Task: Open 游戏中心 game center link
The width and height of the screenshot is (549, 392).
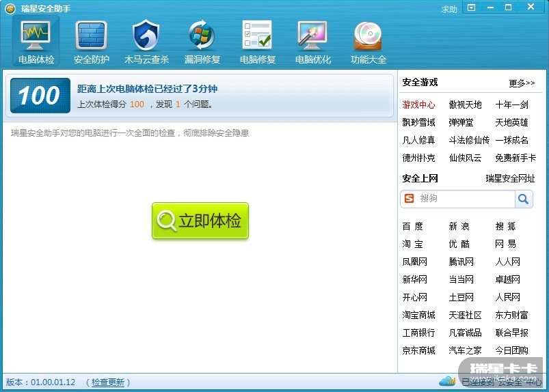Action: coord(418,104)
